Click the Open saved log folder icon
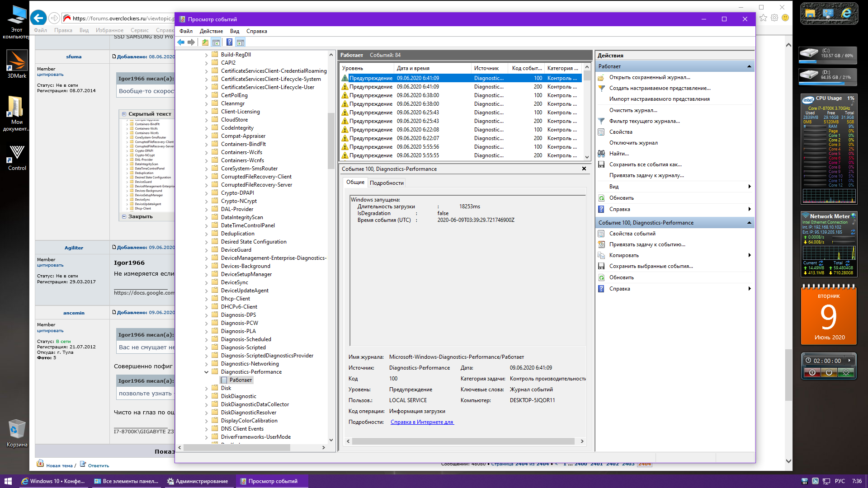Image resolution: width=868 pixels, height=488 pixels. tap(601, 77)
